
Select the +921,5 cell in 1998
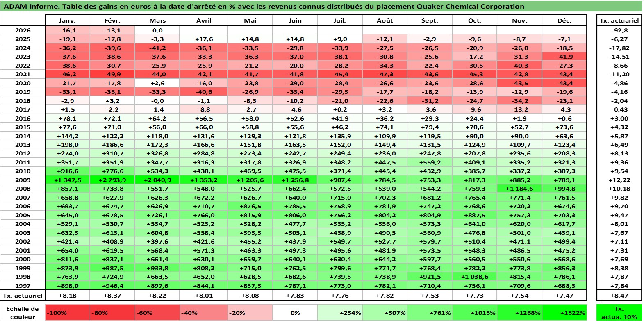pyautogui.click(x=430, y=277)
